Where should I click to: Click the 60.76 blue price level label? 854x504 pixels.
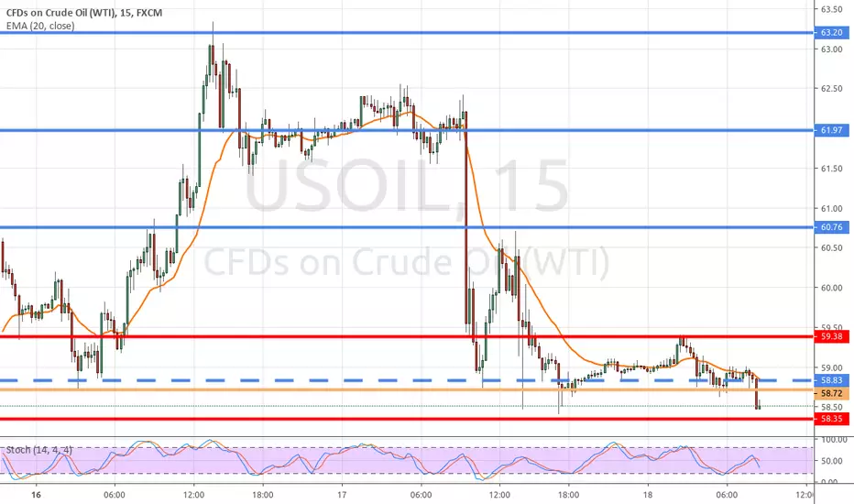[831, 227]
